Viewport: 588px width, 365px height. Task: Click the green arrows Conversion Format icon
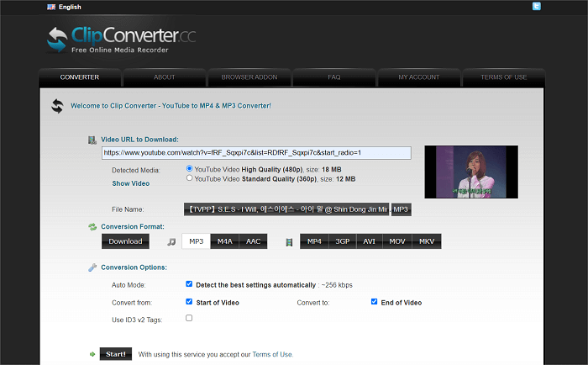point(92,226)
